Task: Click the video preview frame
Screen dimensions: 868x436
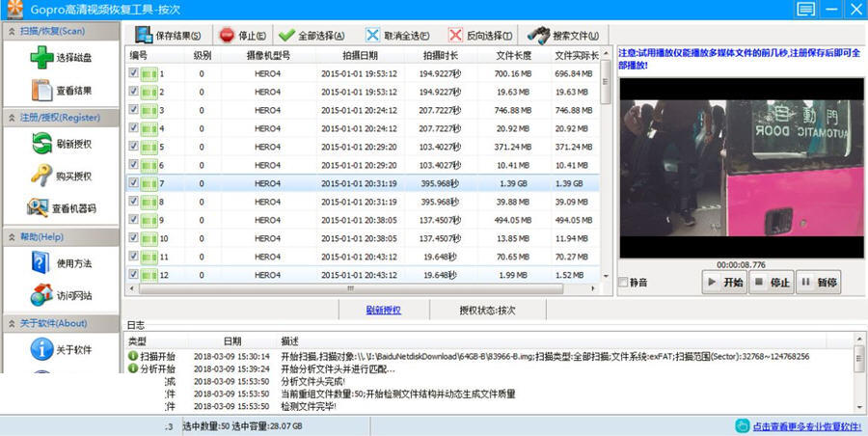Action: [x=742, y=168]
